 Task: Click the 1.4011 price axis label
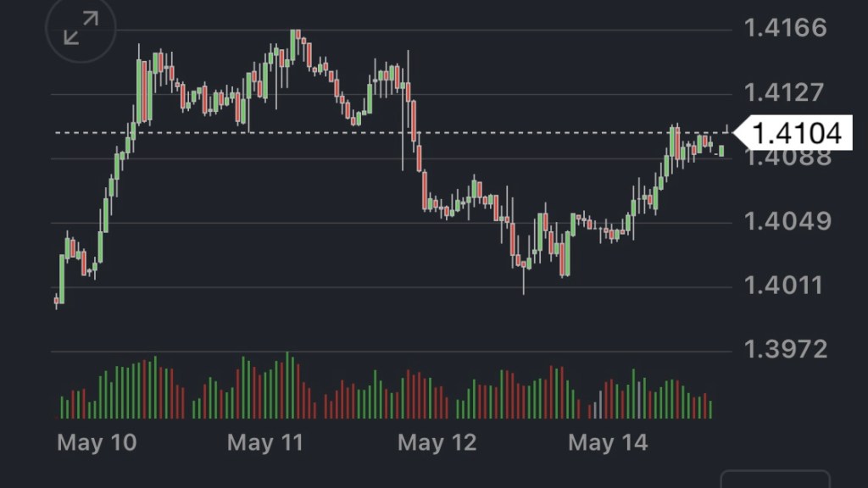(784, 286)
